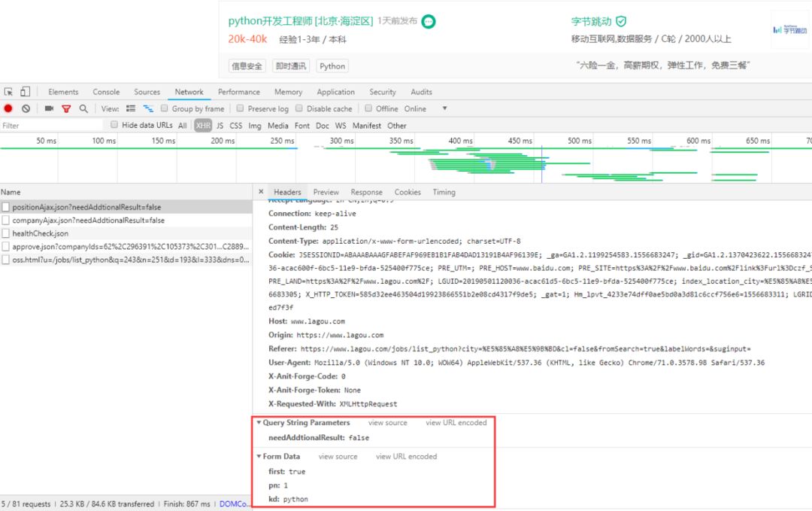Toggle the red filter funnel icon

coord(66,109)
